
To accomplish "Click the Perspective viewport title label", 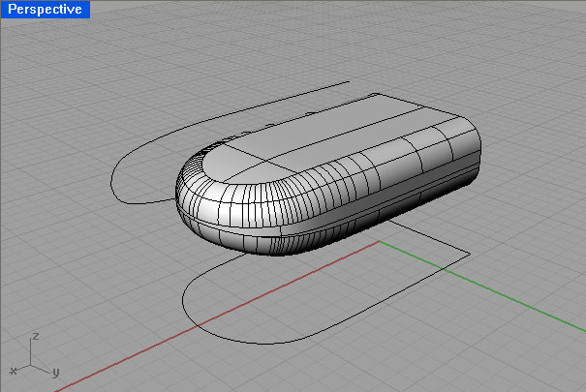I will tap(45, 9).
